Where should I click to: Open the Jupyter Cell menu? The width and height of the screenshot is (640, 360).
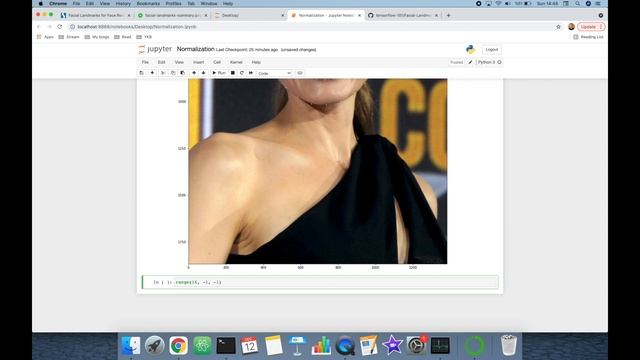pos(217,62)
